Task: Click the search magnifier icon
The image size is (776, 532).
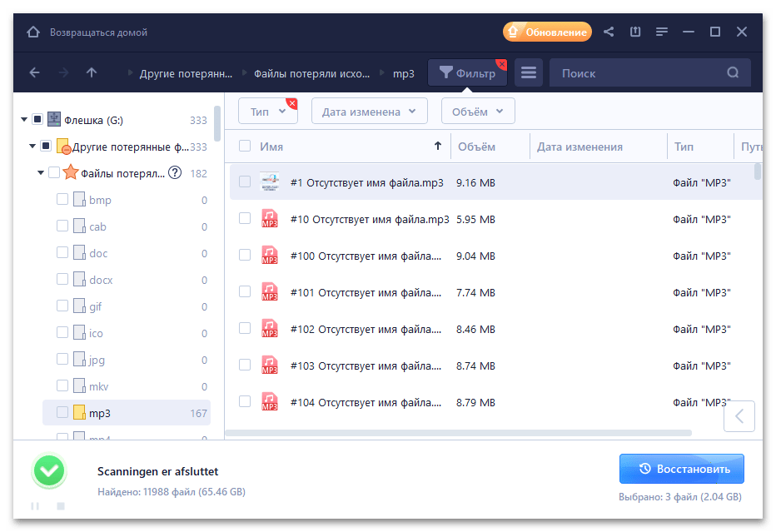Action: point(733,73)
